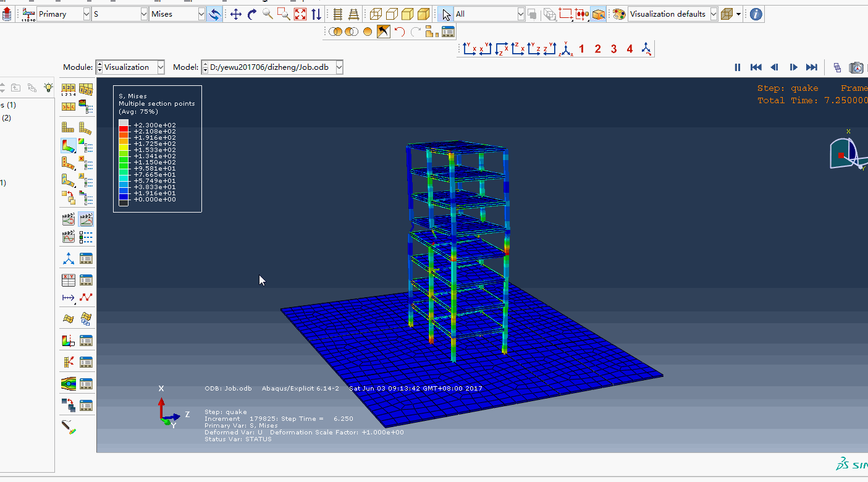Image resolution: width=868 pixels, height=482 pixels.
Task: Open the Color Code palette icon
Action: 619,14
